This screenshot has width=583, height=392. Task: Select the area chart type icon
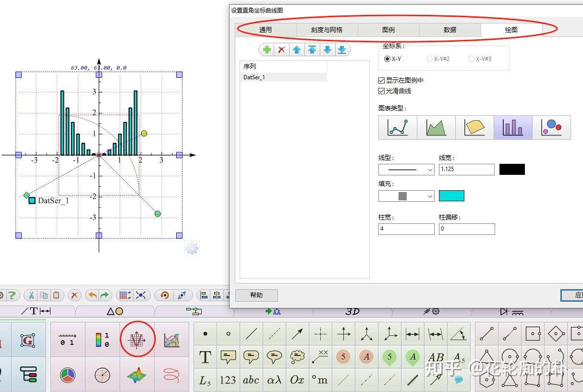tap(436, 127)
